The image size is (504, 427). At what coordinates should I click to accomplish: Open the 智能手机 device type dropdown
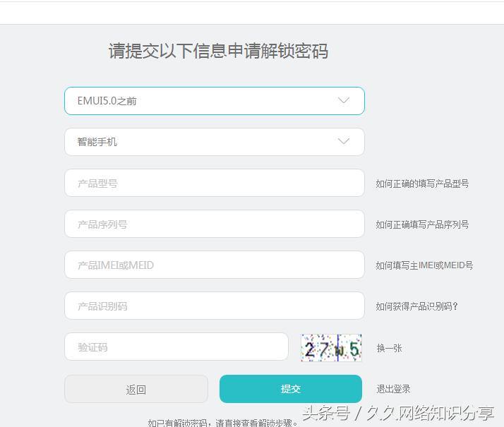pyautogui.click(x=215, y=142)
